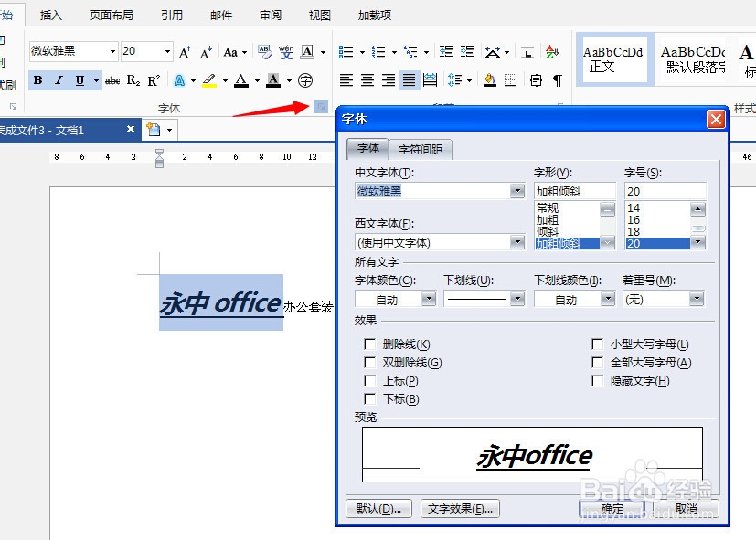This screenshot has width=756, height=540.
Task: Check the 双删除线(G) checkbox
Action: click(x=370, y=362)
